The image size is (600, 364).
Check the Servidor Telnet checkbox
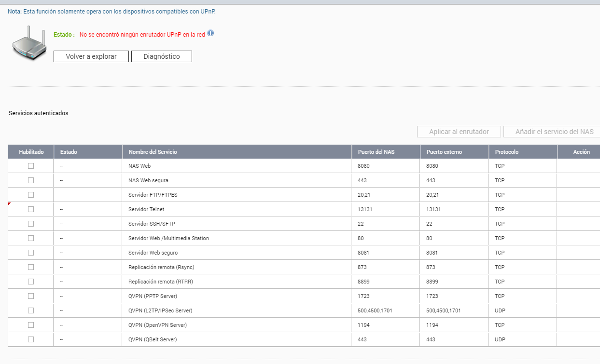tap(31, 209)
